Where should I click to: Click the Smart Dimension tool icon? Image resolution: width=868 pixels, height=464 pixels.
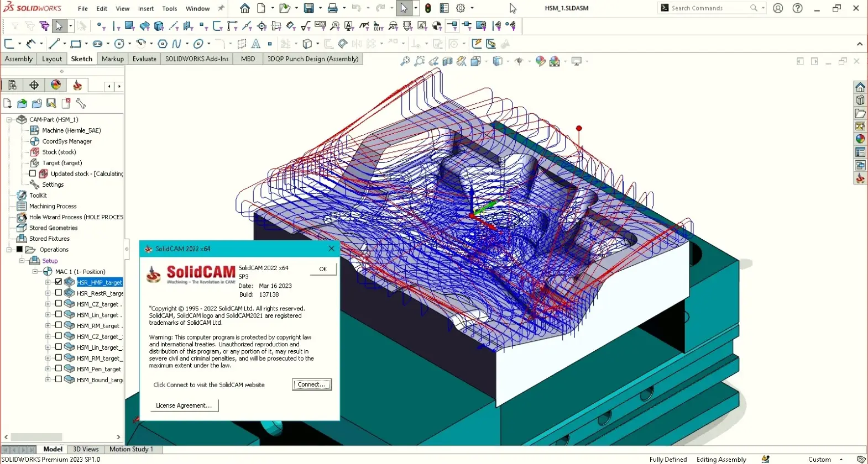click(31, 44)
